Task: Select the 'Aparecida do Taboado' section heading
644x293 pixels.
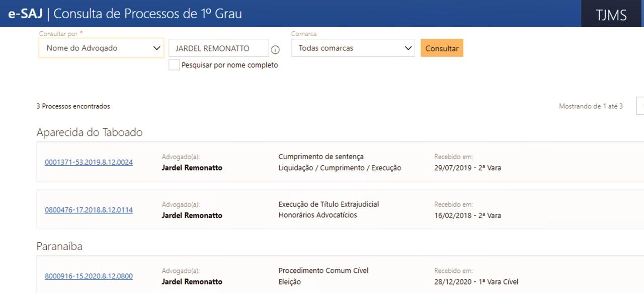Action: coord(90,132)
